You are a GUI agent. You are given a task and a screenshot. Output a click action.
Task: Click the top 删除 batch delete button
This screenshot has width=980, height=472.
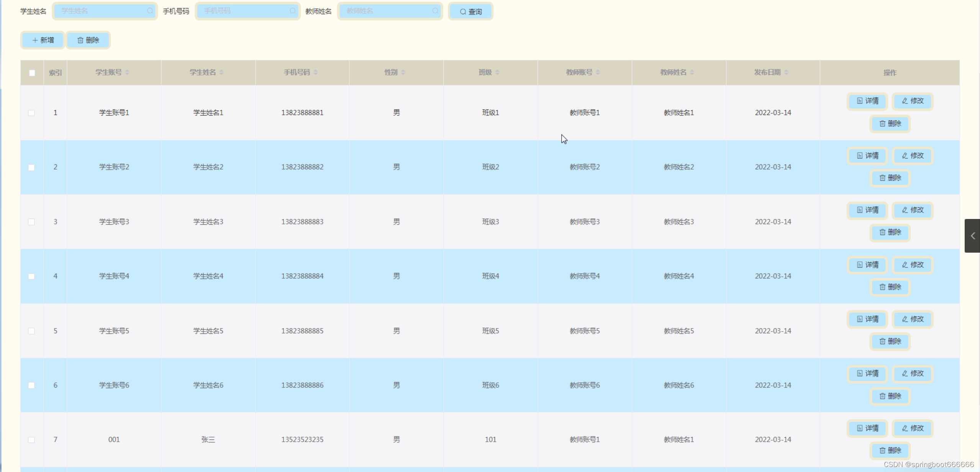pos(88,40)
